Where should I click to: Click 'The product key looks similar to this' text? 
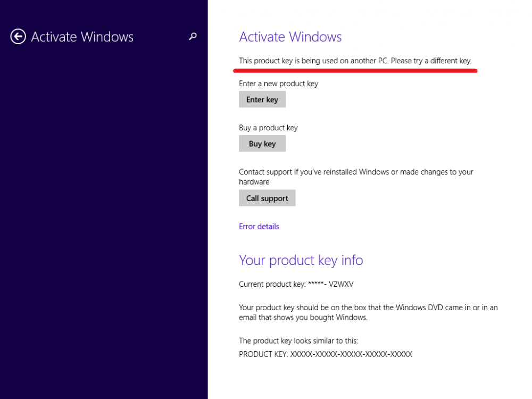[298, 340]
